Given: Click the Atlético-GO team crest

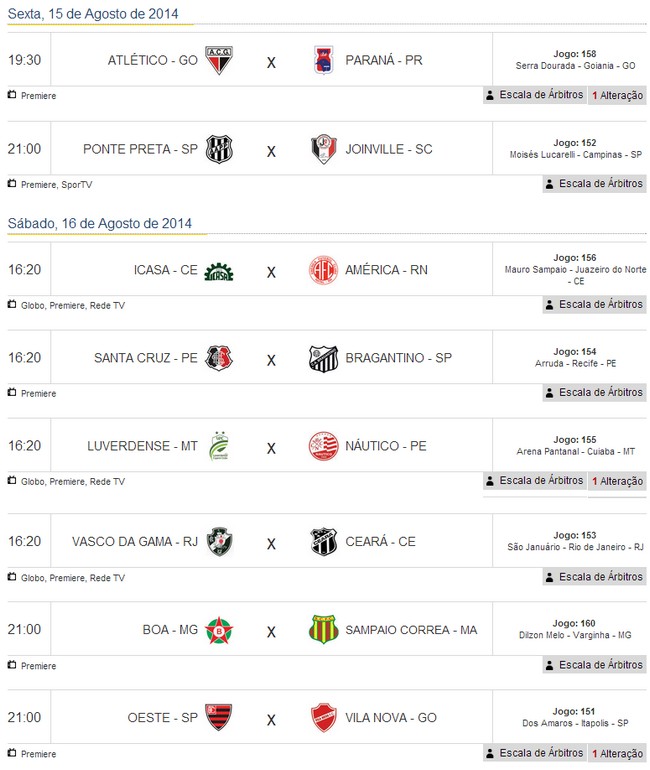Looking at the screenshot, I should [219, 60].
